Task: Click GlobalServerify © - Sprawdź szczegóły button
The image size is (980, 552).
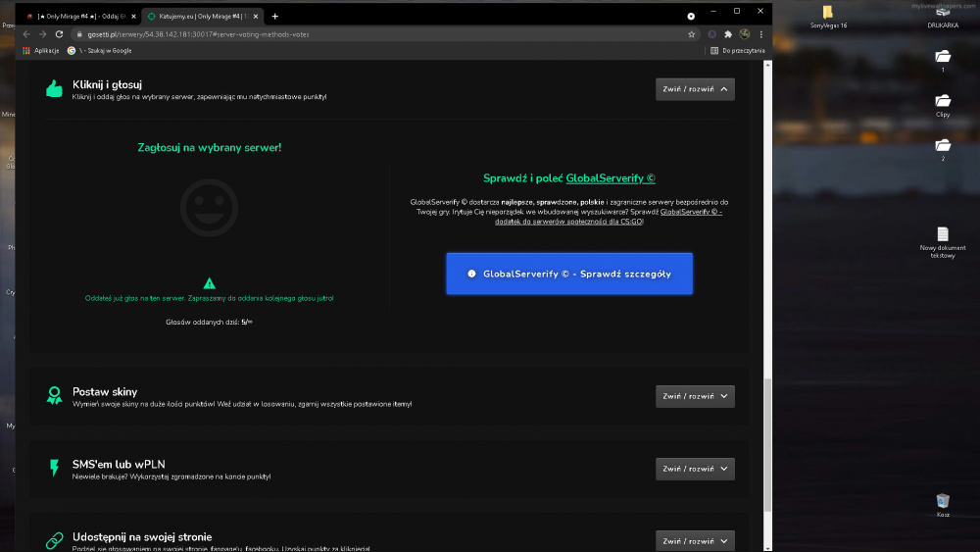Action: [x=569, y=274]
